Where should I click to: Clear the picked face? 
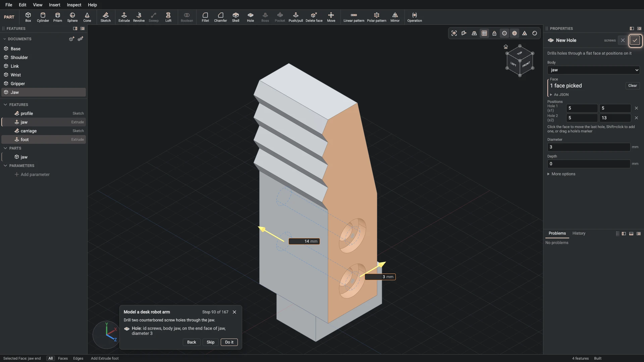633,85
